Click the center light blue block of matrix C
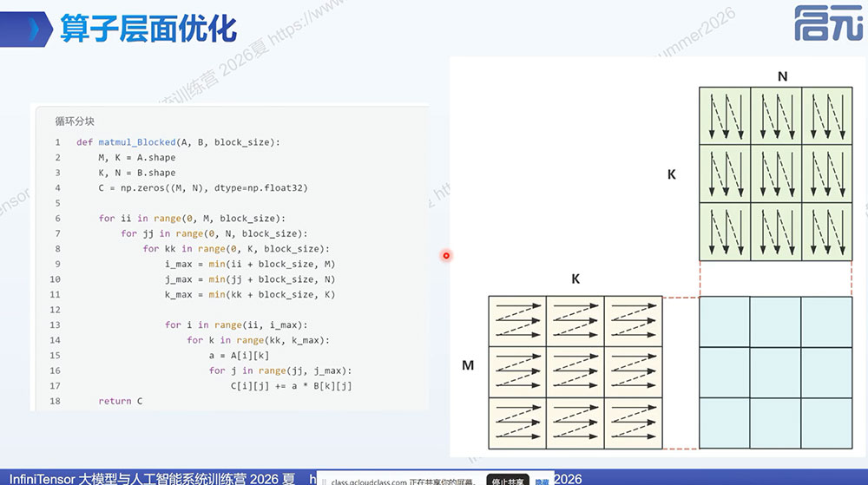 tap(775, 373)
